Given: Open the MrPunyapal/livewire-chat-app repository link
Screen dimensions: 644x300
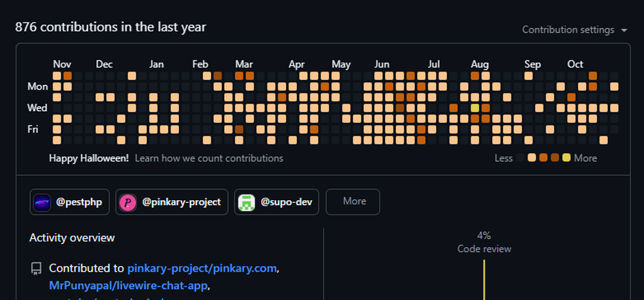Looking at the screenshot, I should click(129, 285).
